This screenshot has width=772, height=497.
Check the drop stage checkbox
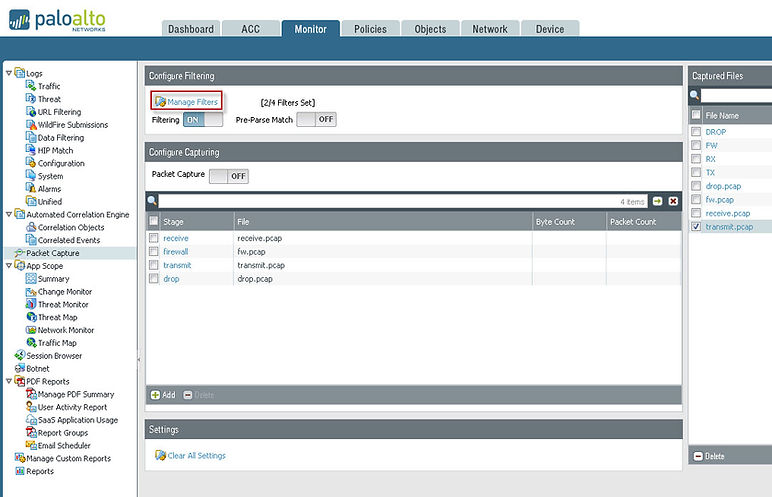pos(154,279)
